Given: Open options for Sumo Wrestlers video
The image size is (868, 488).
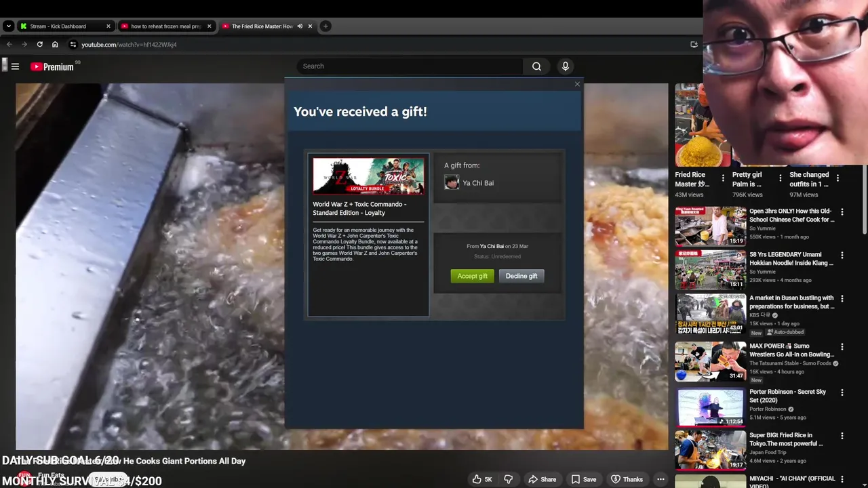Looking at the screenshot, I should coord(842,347).
